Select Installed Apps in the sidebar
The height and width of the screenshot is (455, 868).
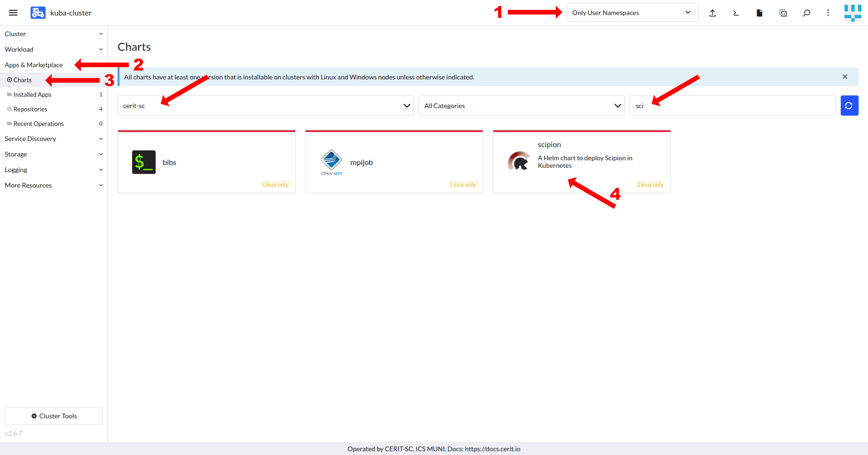(32, 94)
